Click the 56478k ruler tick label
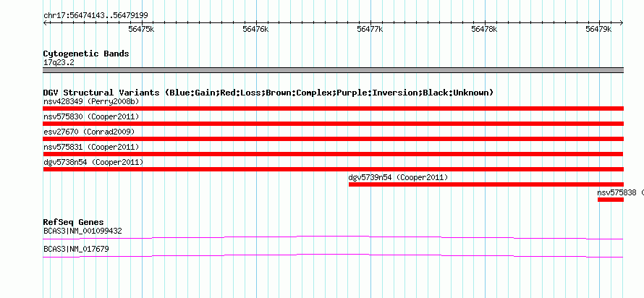Viewport: 644px width, 298px height. click(484, 30)
